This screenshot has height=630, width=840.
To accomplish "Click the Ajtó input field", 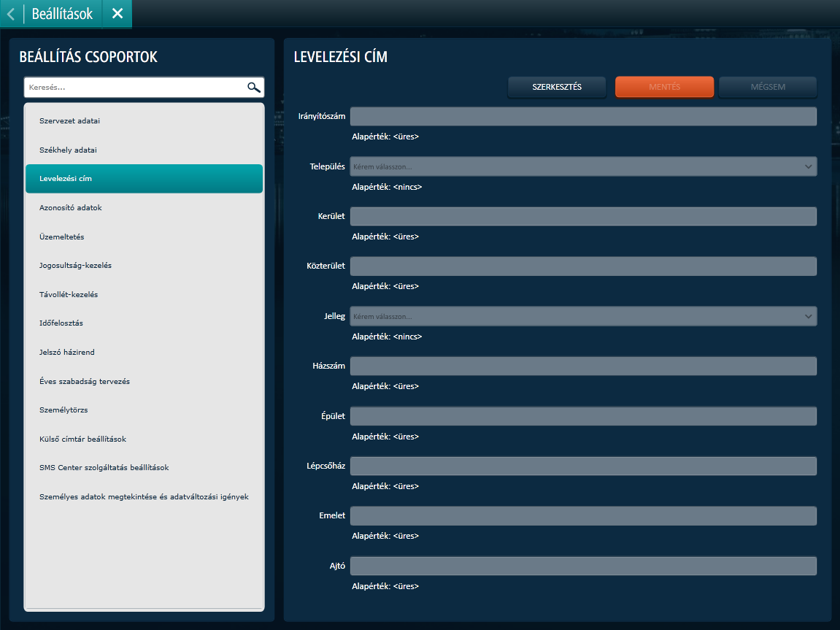I will [x=583, y=566].
